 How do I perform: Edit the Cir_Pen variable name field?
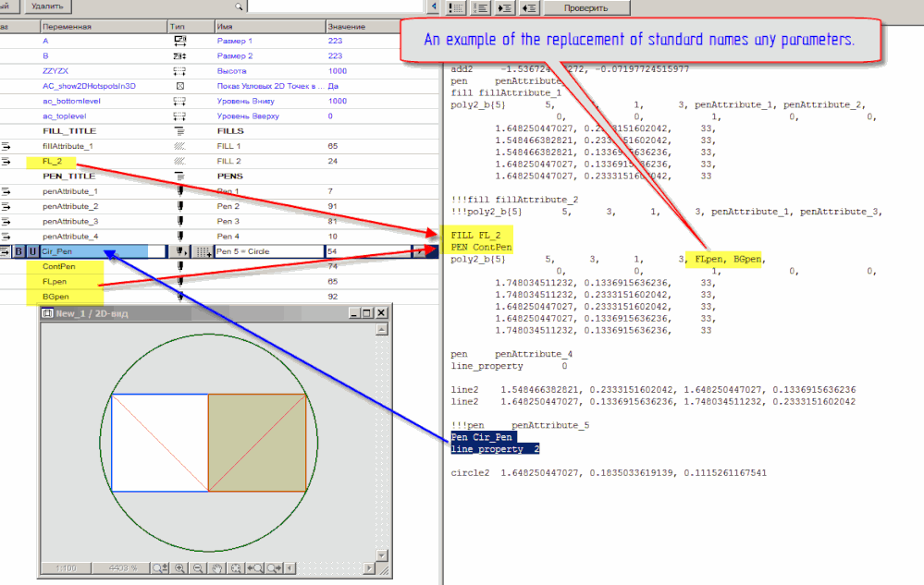pyautogui.click(x=103, y=251)
